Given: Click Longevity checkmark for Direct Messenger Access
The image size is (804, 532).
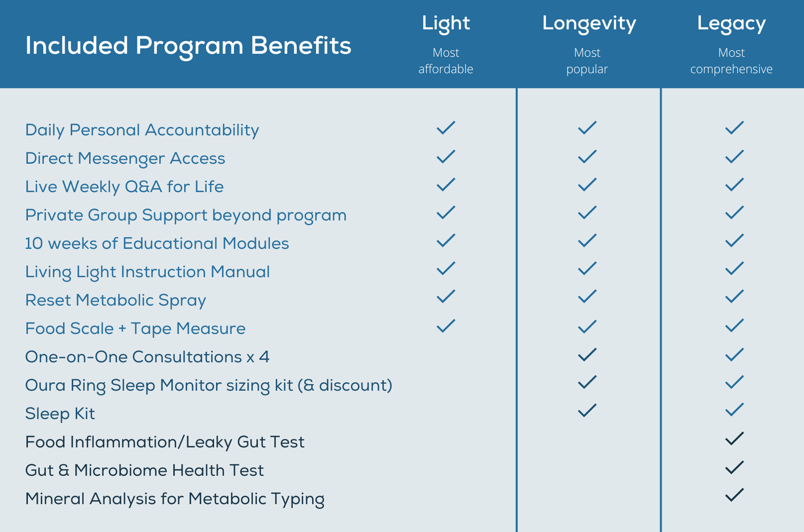Looking at the screenshot, I should 587,157.
